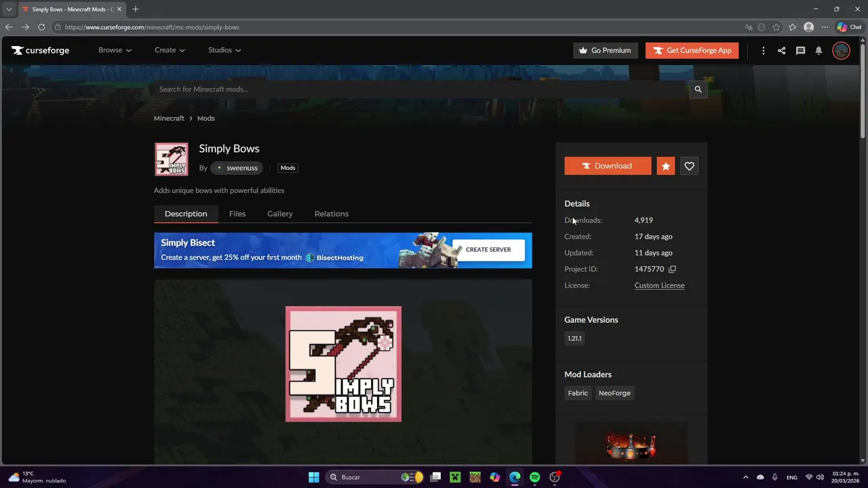Viewport: 868px width, 488px height.
Task: Close the Simply Bows browser tab
Action: coord(119,9)
